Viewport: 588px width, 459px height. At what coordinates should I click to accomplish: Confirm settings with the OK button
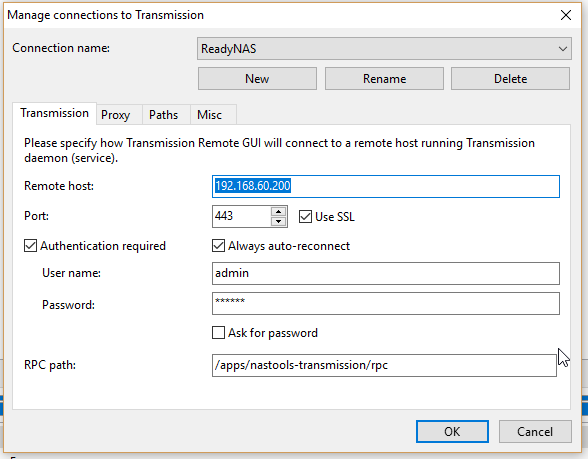(452, 431)
